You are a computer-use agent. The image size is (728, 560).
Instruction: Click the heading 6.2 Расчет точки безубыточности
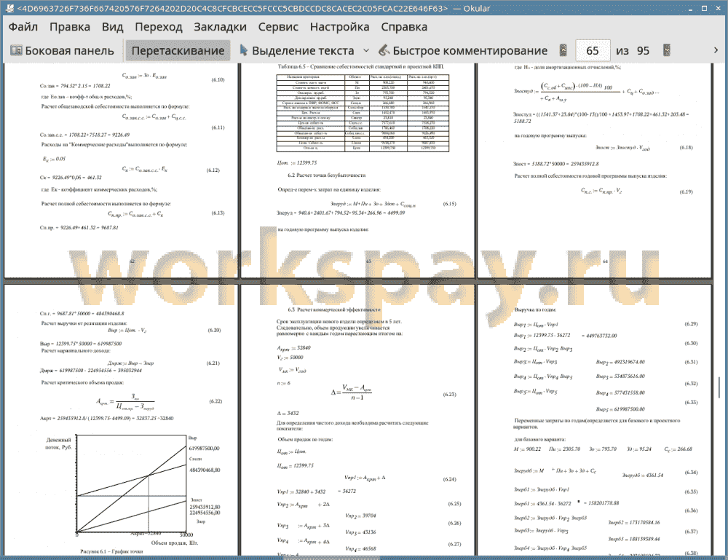(x=326, y=176)
